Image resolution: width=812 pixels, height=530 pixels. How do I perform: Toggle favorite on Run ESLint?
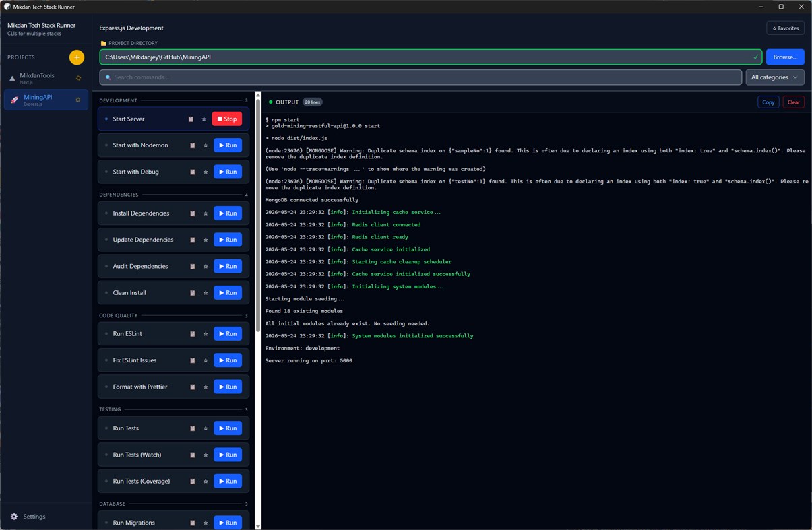click(206, 334)
